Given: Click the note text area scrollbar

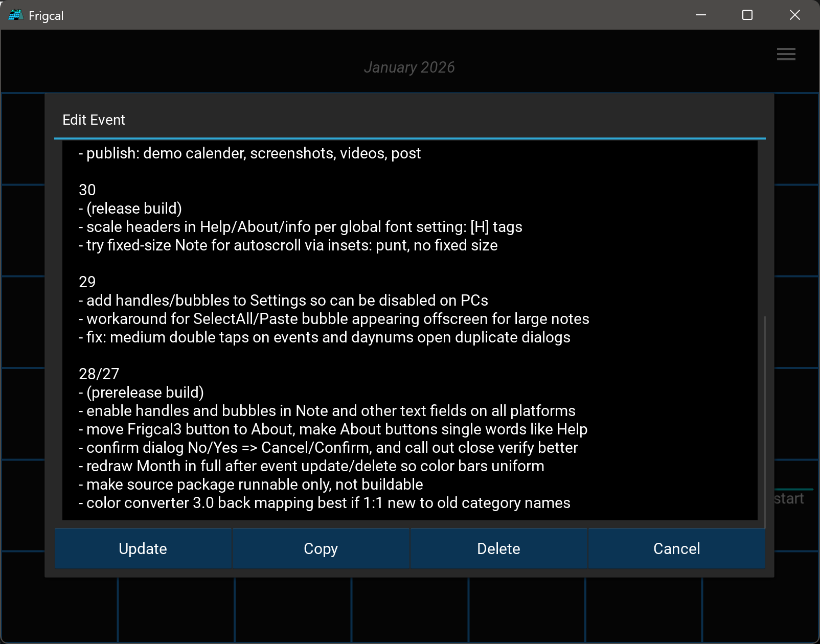Looking at the screenshot, I should tap(764, 419).
